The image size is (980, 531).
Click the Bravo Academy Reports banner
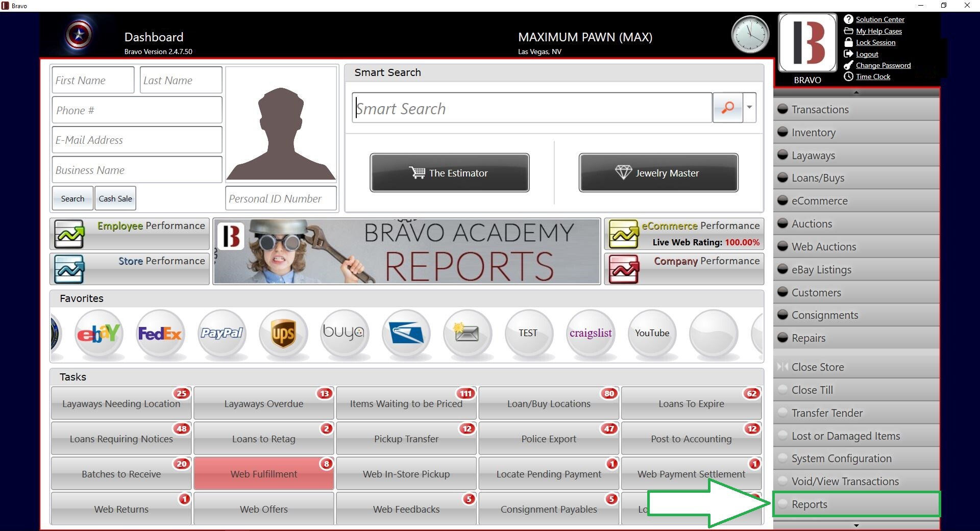point(407,251)
